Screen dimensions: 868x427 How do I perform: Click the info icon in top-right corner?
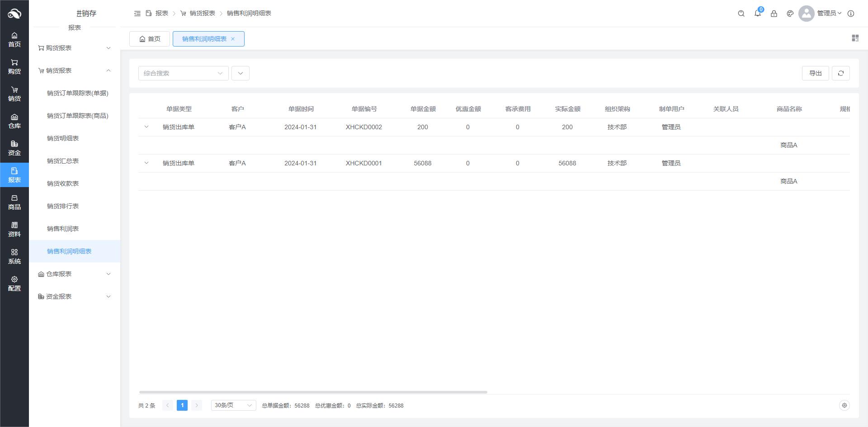pos(850,14)
